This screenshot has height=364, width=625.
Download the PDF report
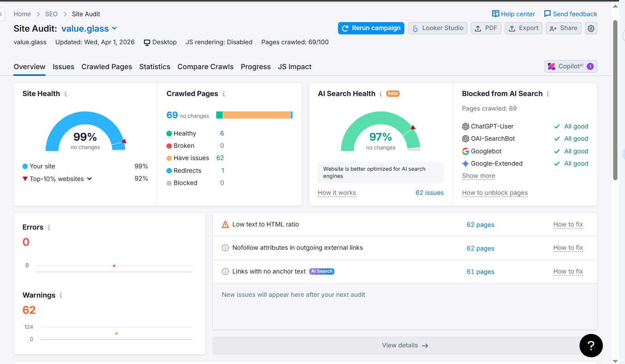486,28
